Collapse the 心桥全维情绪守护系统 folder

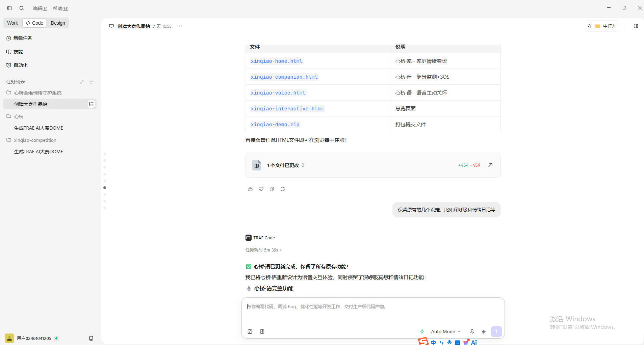[x=34, y=93]
